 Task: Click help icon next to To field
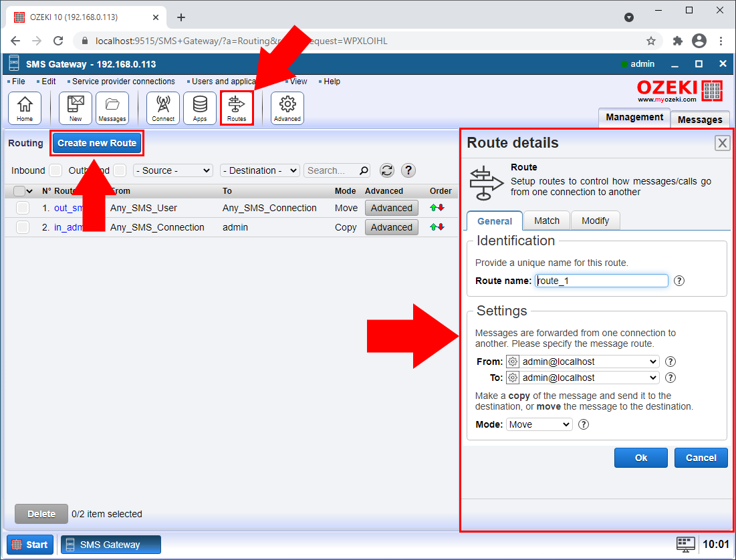point(670,378)
